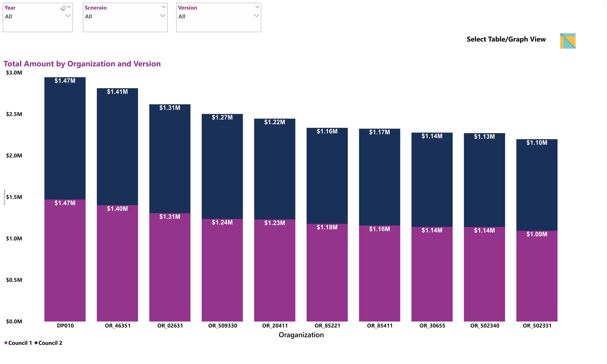Viewport: 607px width, 364px height.
Task: Open the Year All dropdown
Action: point(37,16)
